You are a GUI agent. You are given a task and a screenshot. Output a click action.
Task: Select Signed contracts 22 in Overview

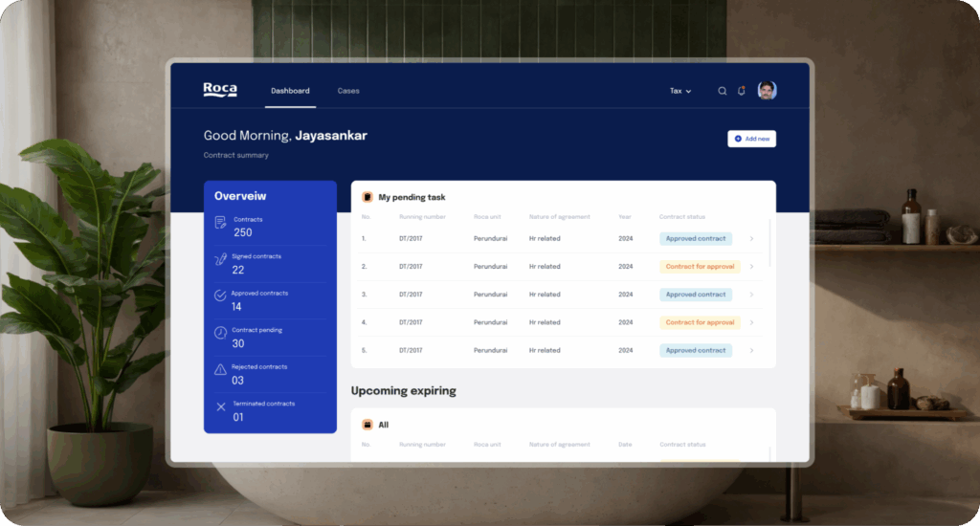(x=270, y=264)
